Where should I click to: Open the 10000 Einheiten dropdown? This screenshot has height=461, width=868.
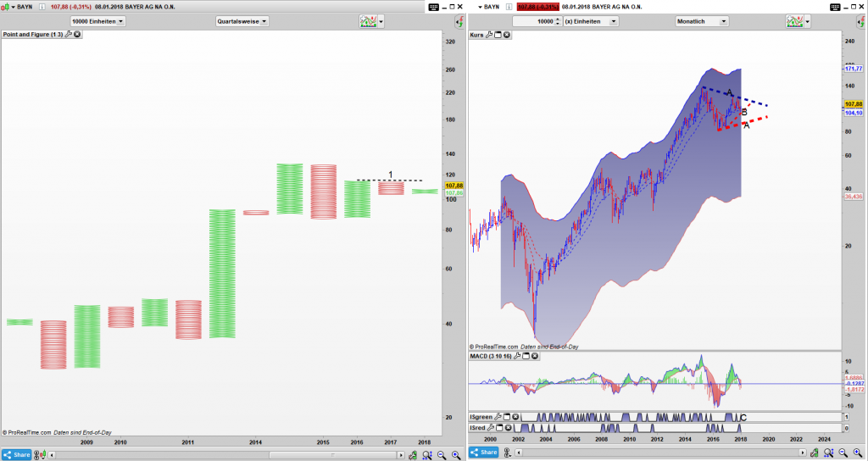point(98,21)
